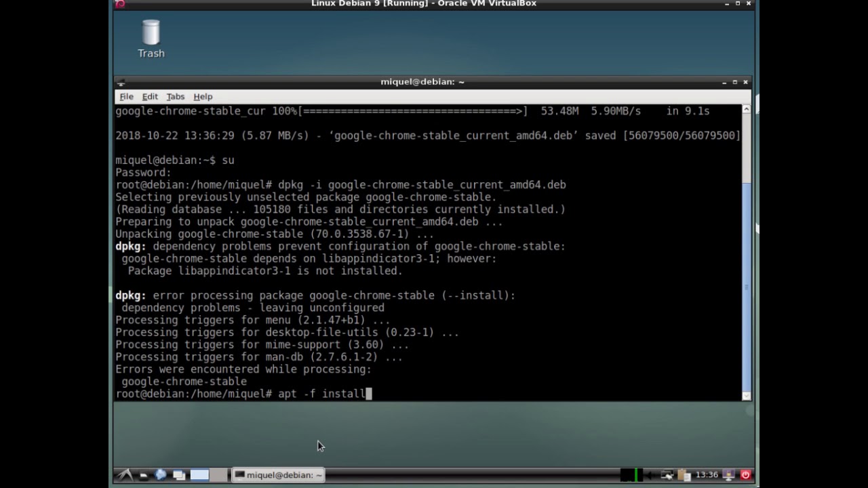868x488 pixels.
Task: Click the "Processing triggers for desktop-file-utils" line
Action: coord(287,332)
